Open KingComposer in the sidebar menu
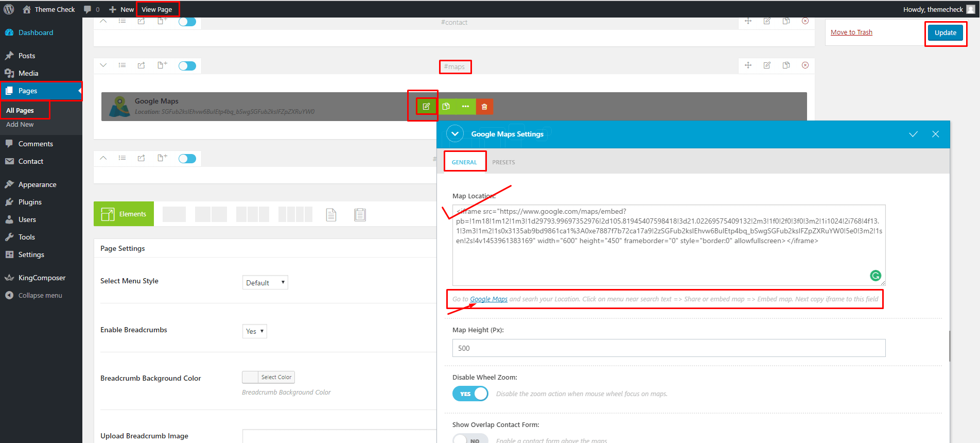 tap(42, 278)
